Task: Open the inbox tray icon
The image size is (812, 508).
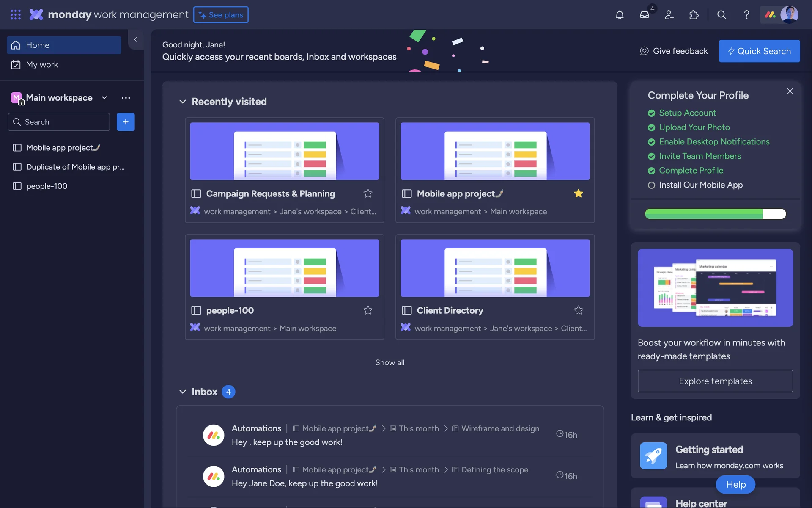Action: [x=644, y=15]
